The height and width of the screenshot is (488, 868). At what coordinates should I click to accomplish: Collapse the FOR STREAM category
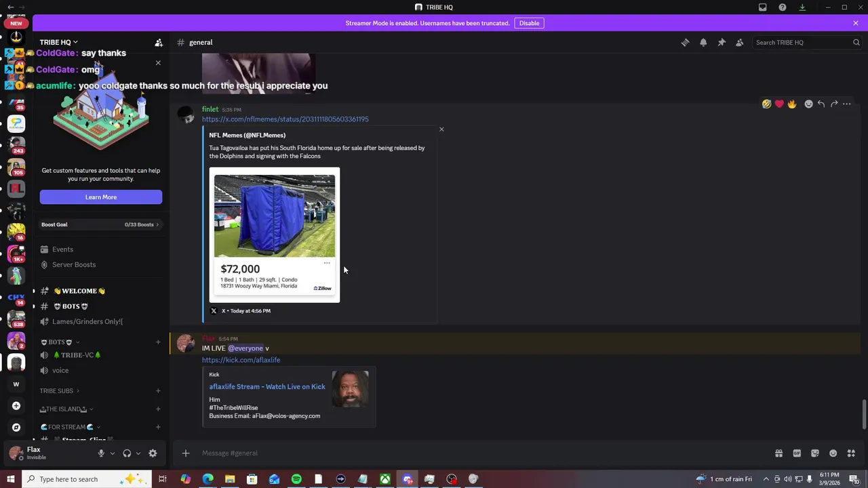pos(71,428)
